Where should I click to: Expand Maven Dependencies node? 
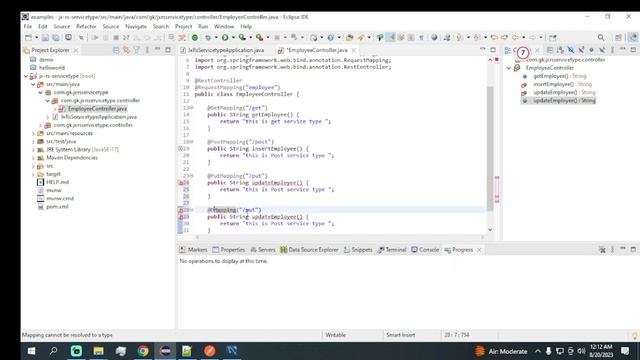coord(33,158)
